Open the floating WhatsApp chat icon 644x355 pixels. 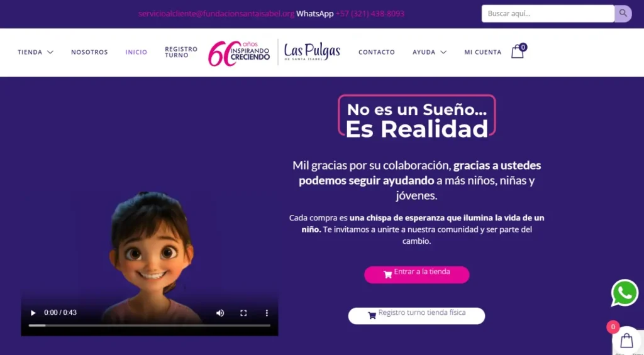pos(625,293)
